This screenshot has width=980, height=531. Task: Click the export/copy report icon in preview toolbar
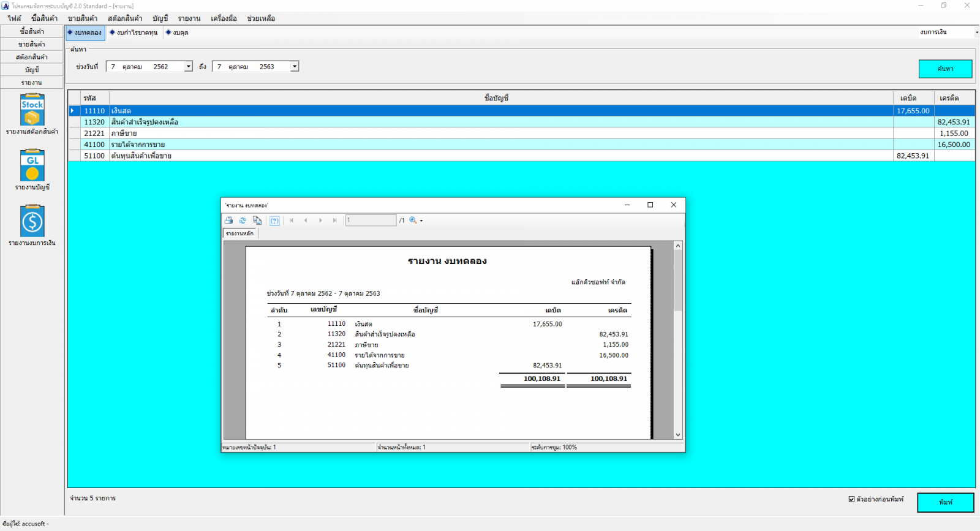(257, 220)
